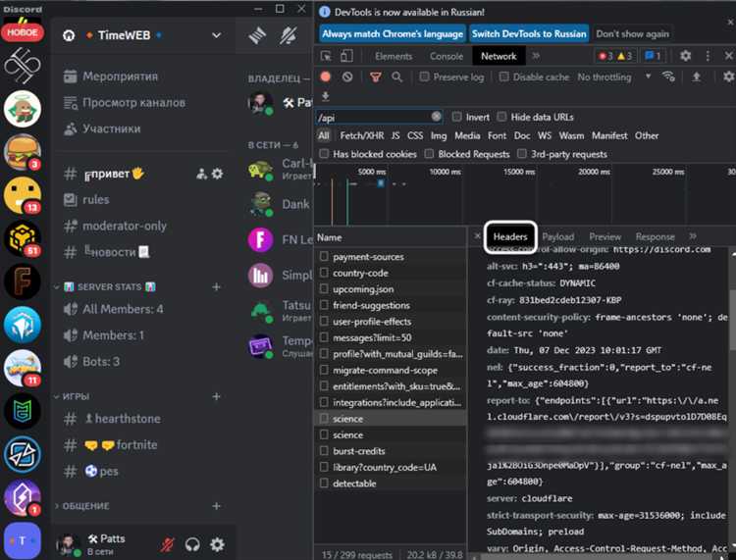
Task: Toggle deafen headphones icon
Action: tap(192, 544)
